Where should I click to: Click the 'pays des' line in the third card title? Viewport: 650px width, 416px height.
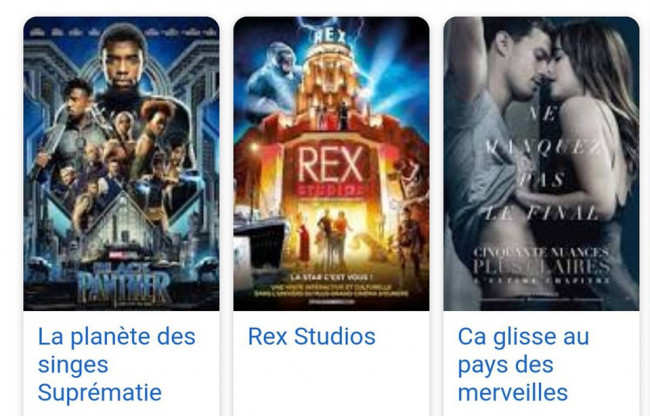[505, 365]
